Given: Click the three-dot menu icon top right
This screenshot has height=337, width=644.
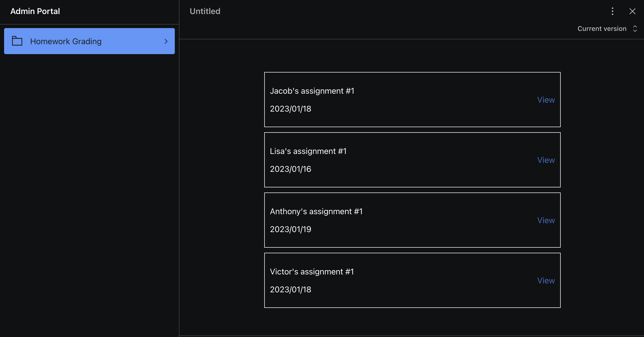Looking at the screenshot, I should coord(612,11).
